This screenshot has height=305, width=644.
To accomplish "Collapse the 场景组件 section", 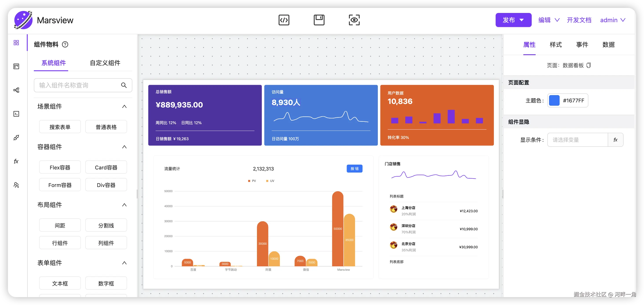I will [x=124, y=107].
